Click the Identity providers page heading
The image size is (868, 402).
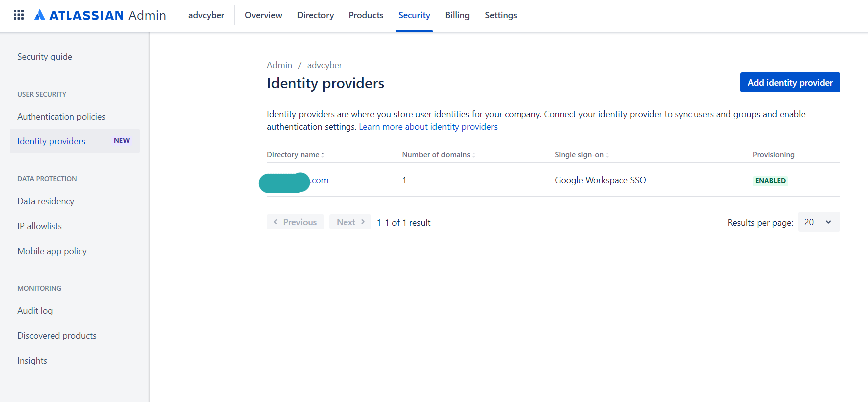[326, 83]
